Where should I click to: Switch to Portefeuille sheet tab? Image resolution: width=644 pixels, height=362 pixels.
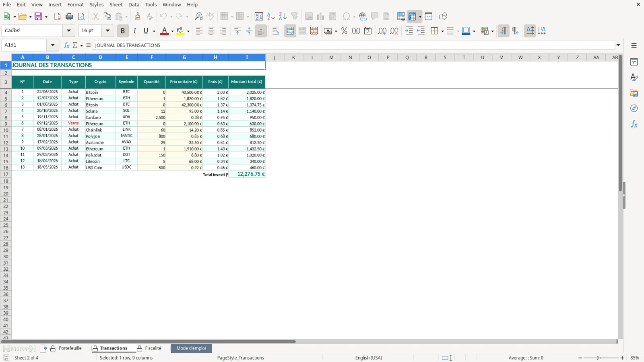(70, 348)
